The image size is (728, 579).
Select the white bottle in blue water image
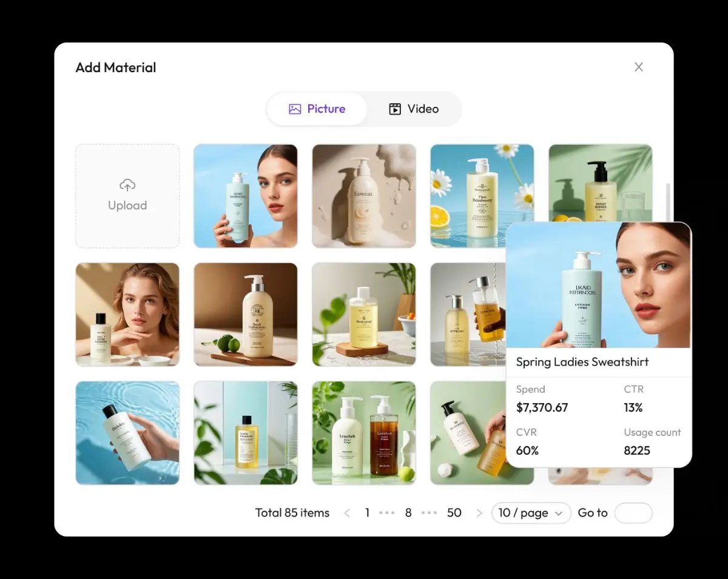tap(127, 433)
